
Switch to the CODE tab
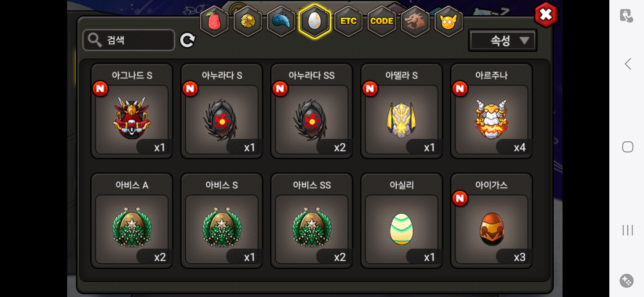[382, 21]
